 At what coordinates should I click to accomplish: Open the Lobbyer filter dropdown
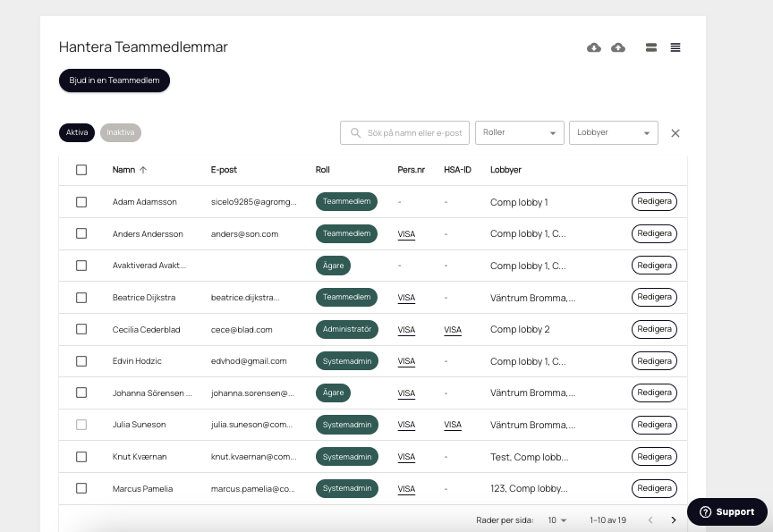[x=614, y=133]
